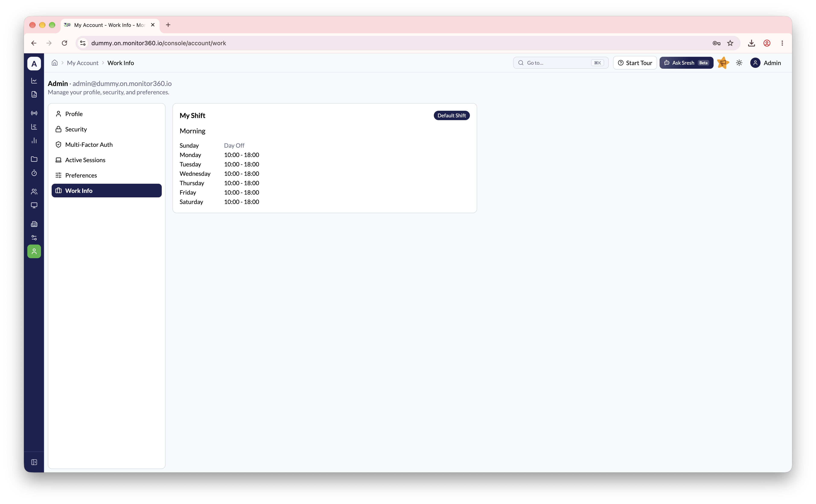Click the browser reload button
The image size is (816, 504).
coord(64,43)
